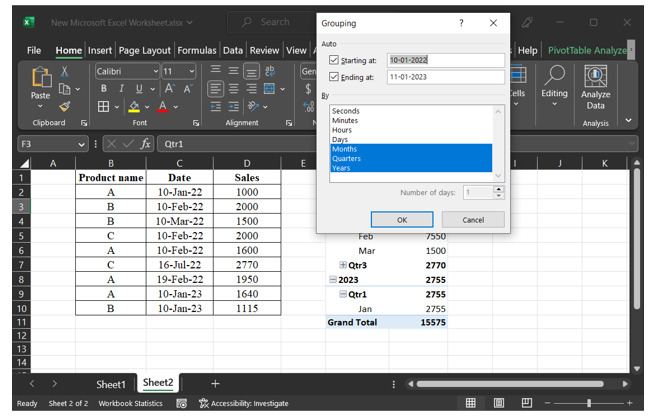Open the Analyze Data tool

596,86
